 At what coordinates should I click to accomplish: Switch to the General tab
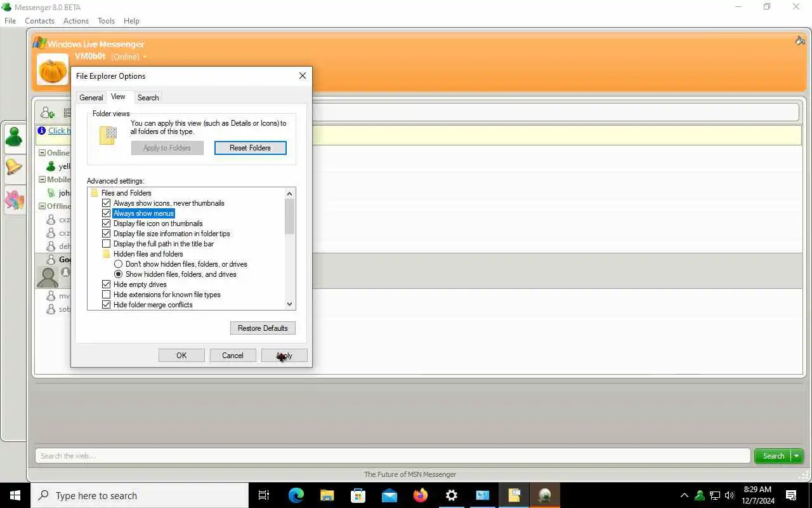tap(91, 98)
